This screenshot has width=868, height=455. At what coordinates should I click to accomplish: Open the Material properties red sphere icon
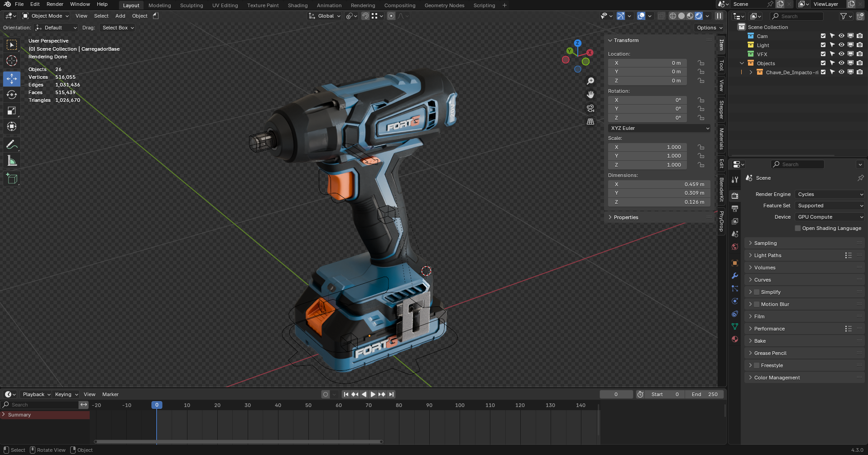tap(735, 339)
